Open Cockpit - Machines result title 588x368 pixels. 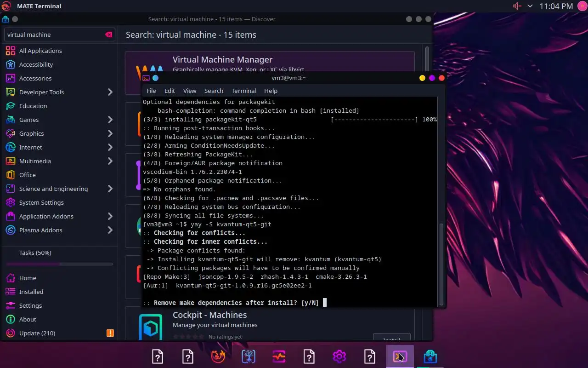point(209,315)
